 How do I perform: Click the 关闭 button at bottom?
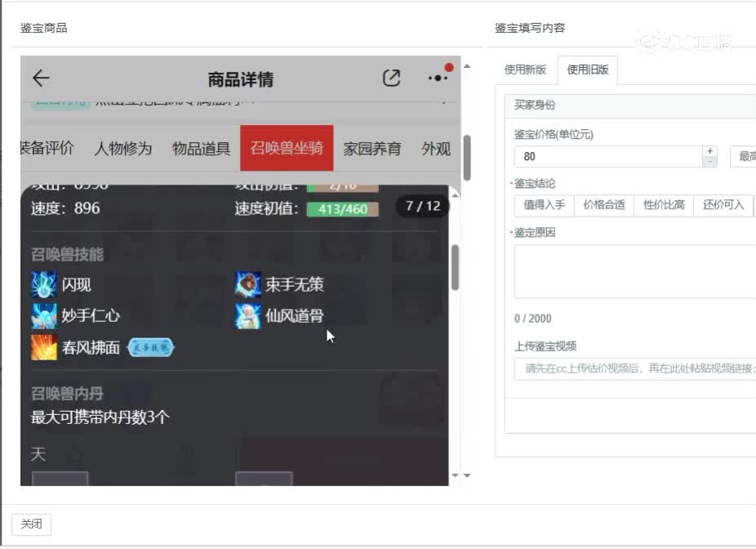coord(30,524)
